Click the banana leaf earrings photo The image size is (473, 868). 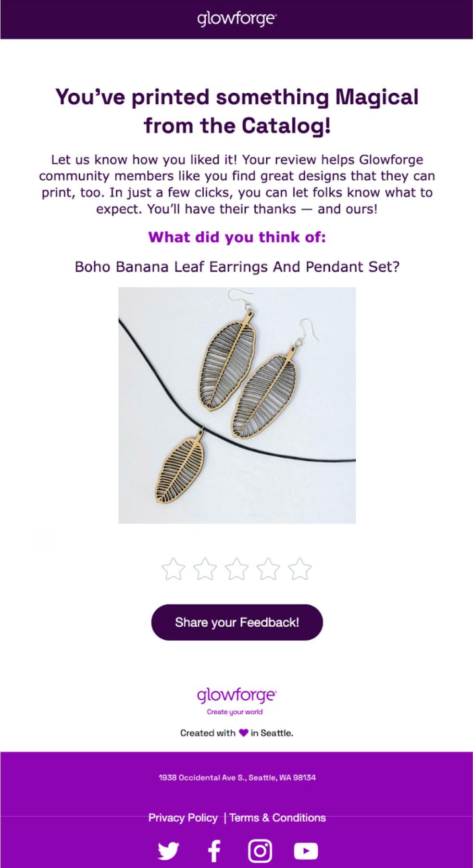236,406
